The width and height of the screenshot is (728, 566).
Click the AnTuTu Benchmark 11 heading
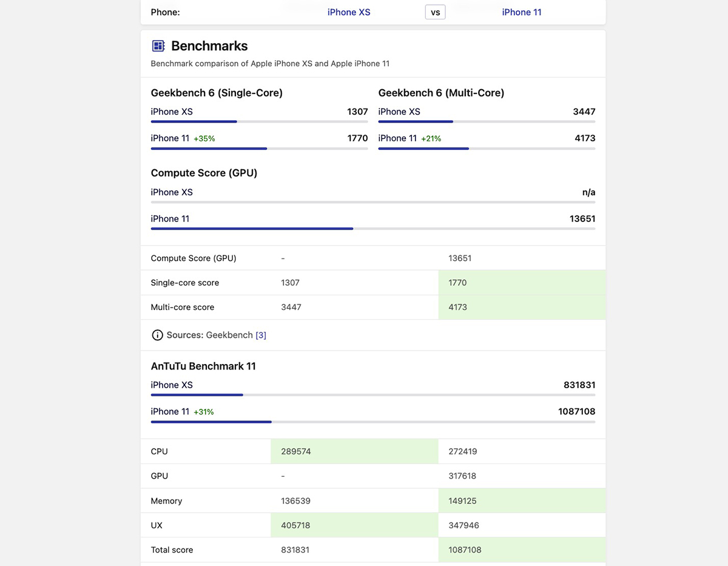pyautogui.click(x=203, y=366)
